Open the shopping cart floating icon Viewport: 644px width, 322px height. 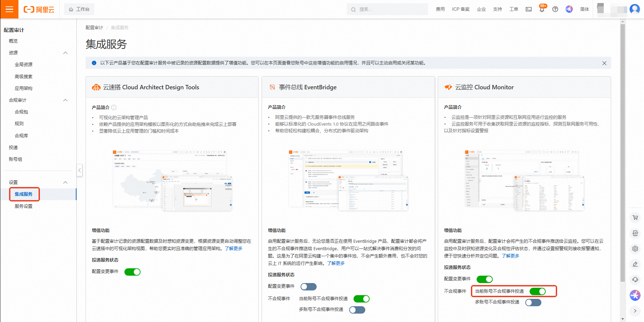point(635,218)
